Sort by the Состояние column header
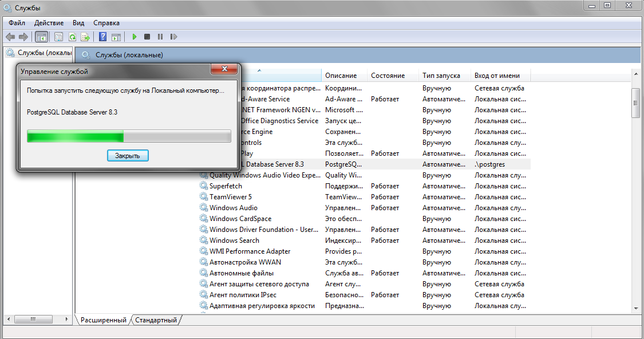 388,76
